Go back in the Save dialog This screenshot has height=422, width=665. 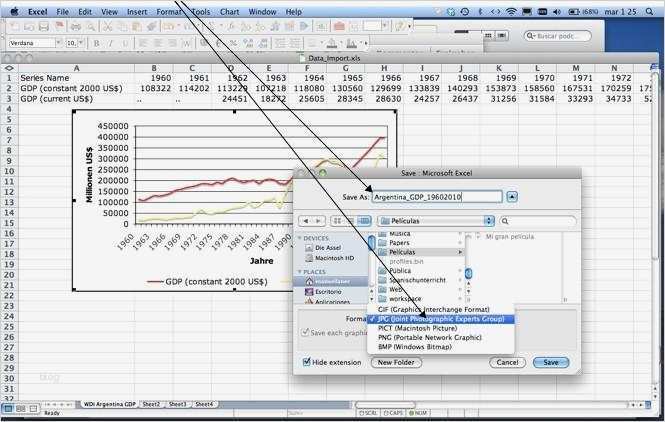pos(306,221)
